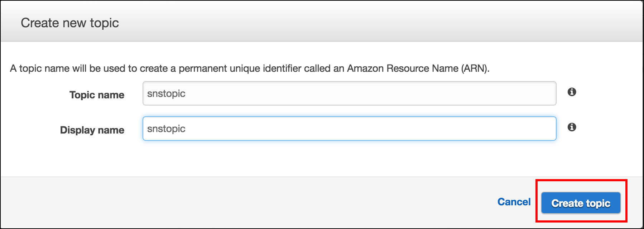
Task: Show help for the Display name field
Action: click(572, 127)
